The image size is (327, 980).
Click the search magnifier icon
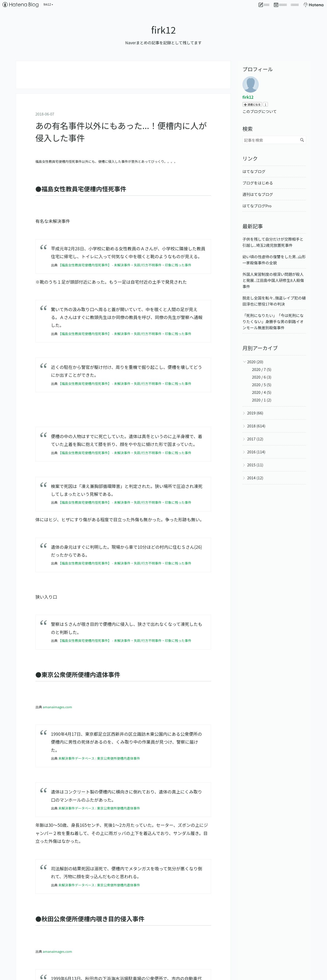tap(302, 140)
